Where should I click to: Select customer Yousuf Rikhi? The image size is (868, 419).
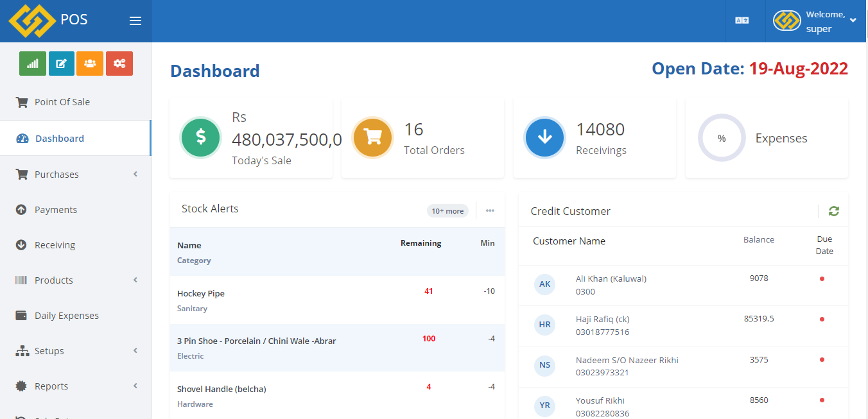(600, 400)
